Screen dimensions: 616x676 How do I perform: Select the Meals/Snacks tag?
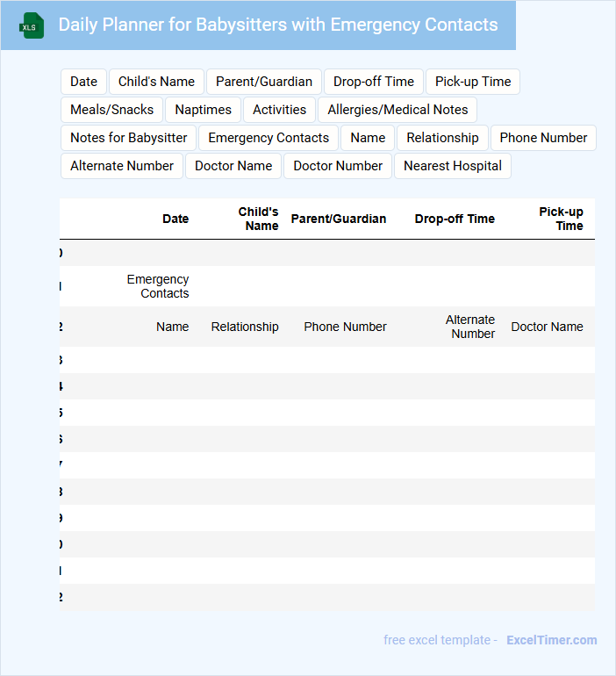pos(112,110)
